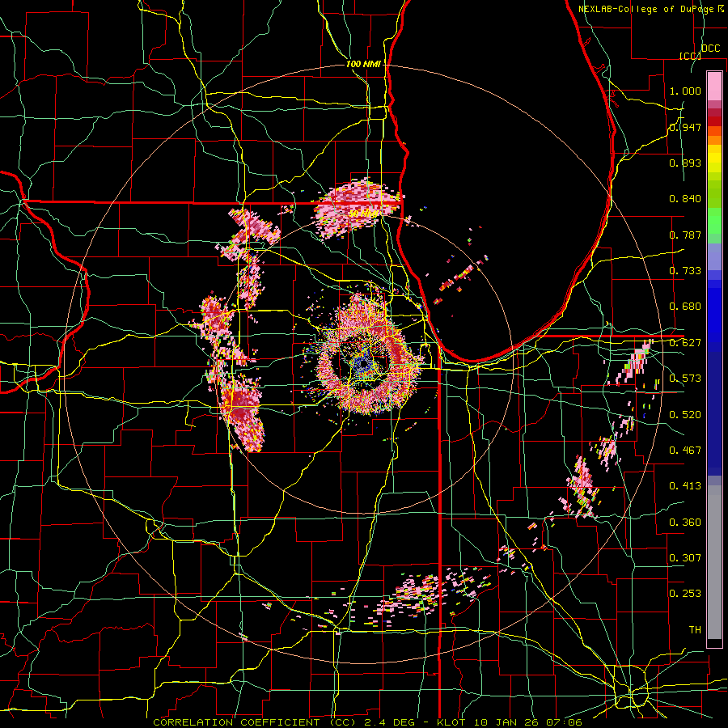Click the 100 NMI range ring label
The height and width of the screenshot is (728, 728).
click(363, 64)
